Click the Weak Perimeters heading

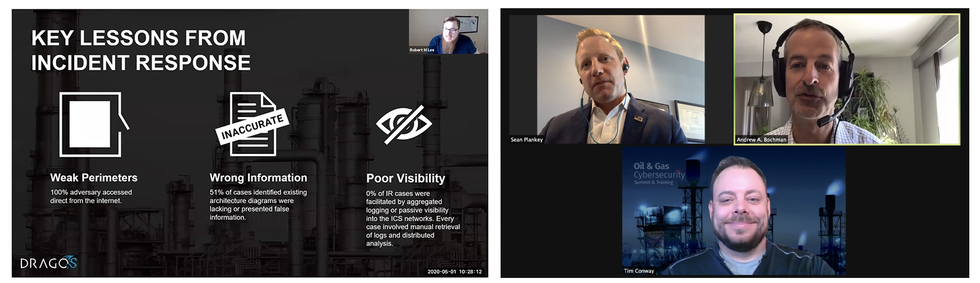pyautogui.click(x=94, y=178)
